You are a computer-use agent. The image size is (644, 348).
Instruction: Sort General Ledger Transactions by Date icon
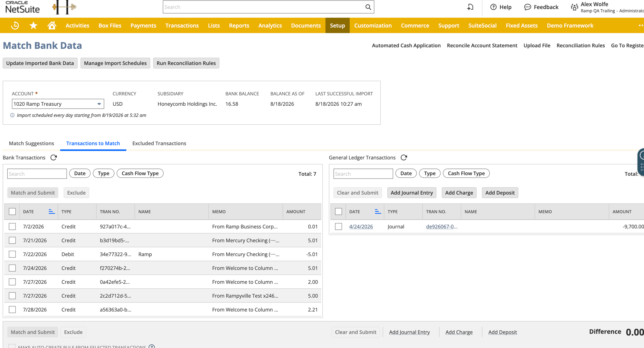point(378,211)
